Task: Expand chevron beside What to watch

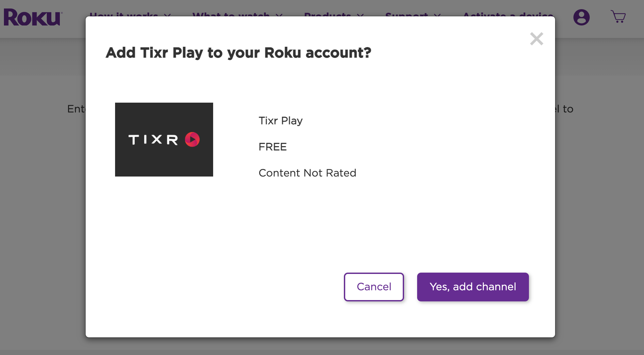Action: [279, 14]
